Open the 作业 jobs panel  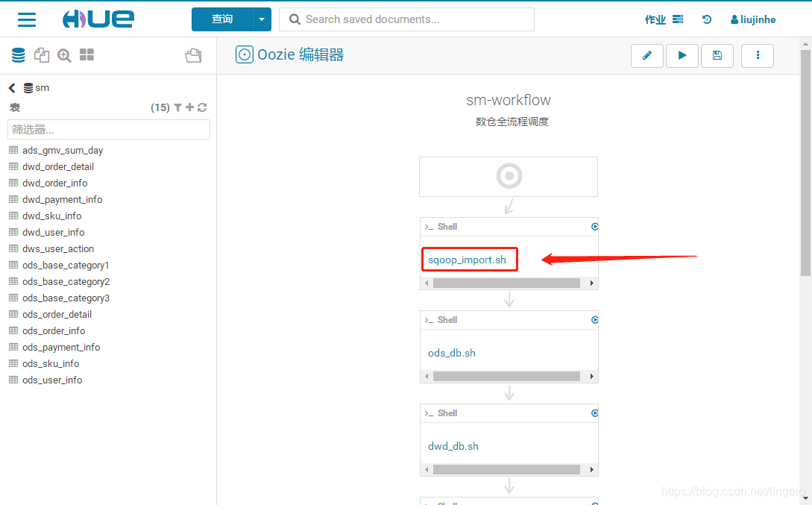[x=664, y=19]
